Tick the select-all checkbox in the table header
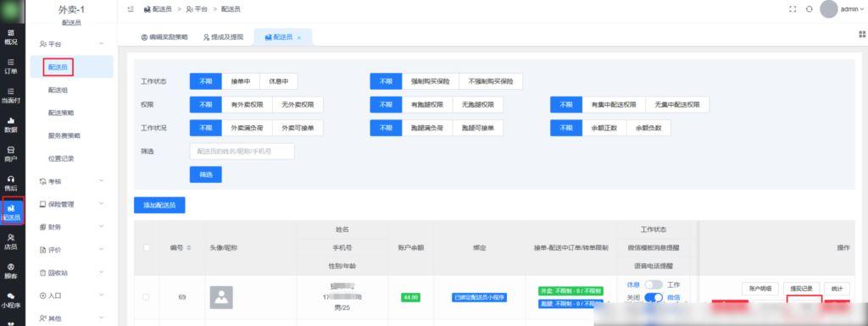Image resolution: width=868 pixels, height=326 pixels. pos(147,247)
